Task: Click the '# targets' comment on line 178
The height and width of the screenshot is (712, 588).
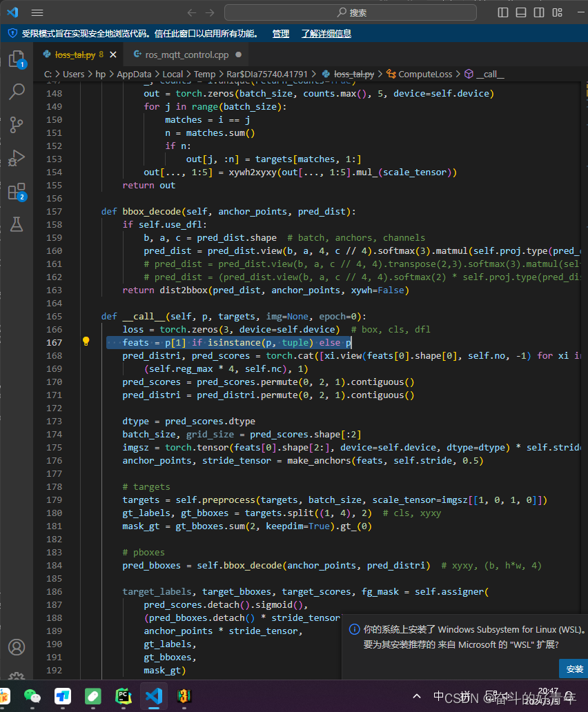Action: coord(146,487)
